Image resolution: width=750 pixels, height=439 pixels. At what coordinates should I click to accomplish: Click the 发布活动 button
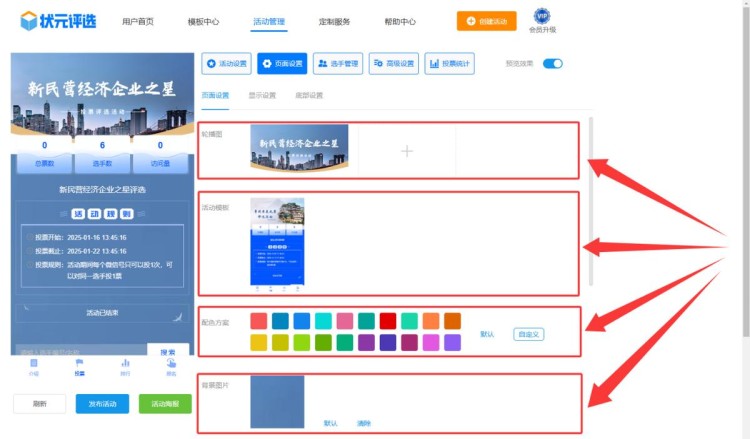102,404
